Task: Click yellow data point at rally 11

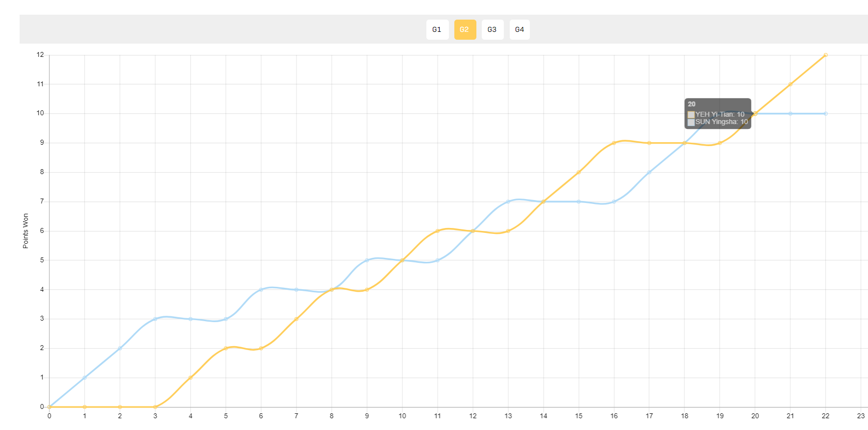Action: coord(438,231)
